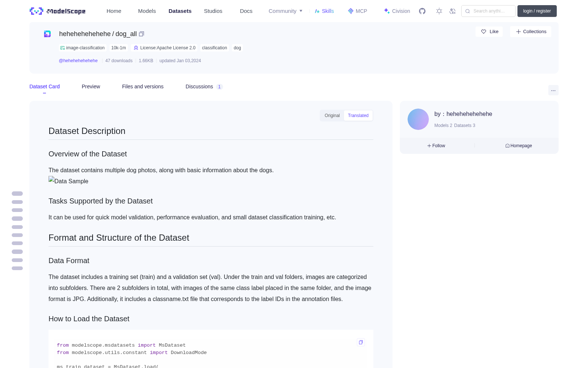This screenshot has width=588, height=368.
Task: Select Datasets in the top navigation
Action: coord(180,11)
